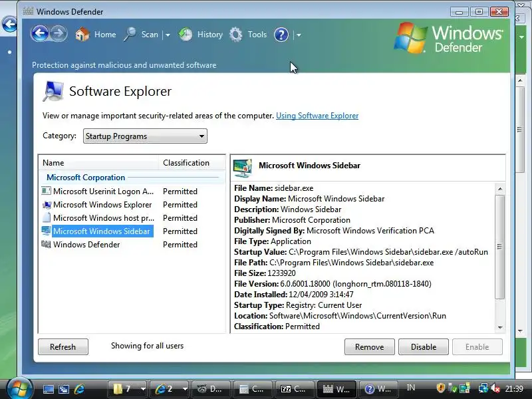Expand the Help options dropdown arrow

click(299, 35)
